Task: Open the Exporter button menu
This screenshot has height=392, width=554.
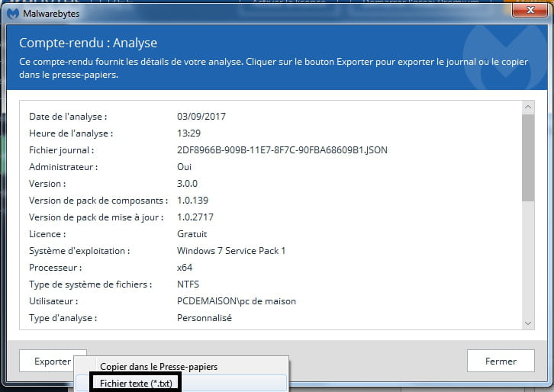Action: click(x=53, y=361)
